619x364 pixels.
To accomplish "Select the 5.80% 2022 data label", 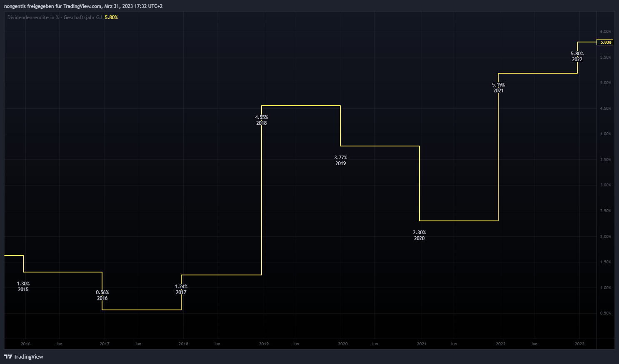I will coord(577,57).
